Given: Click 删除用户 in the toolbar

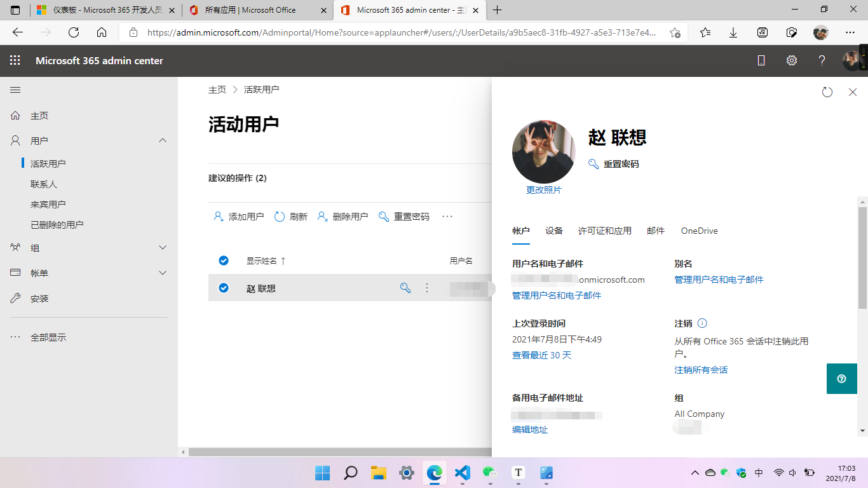Looking at the screenshot, I should 342,217.
